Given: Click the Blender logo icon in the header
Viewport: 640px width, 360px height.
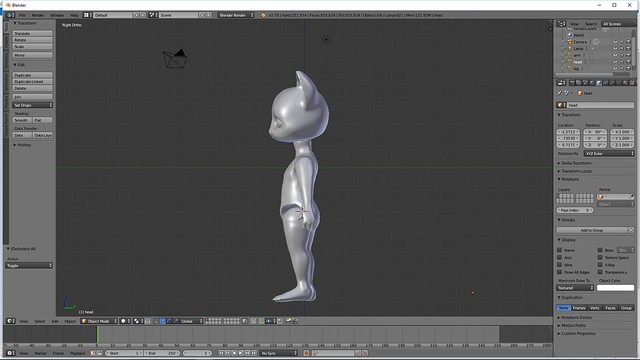Looking at the screenshot, I should click(x=263, y=15).
